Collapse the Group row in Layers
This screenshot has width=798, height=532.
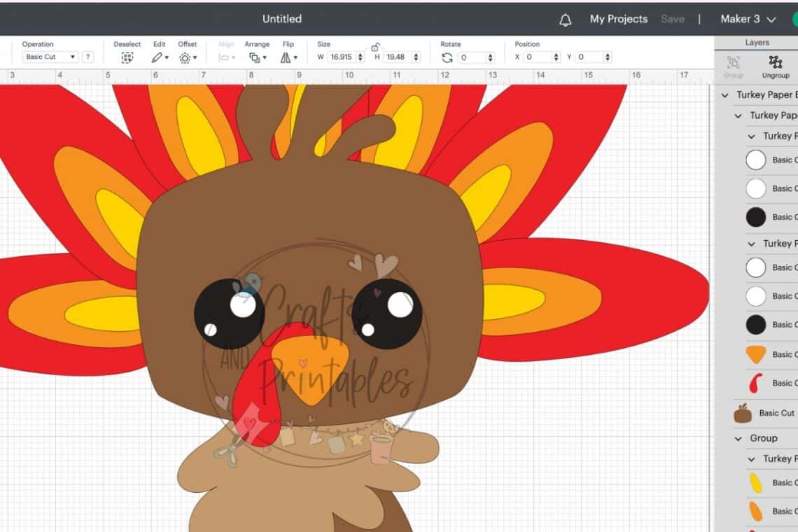[738, 438]
